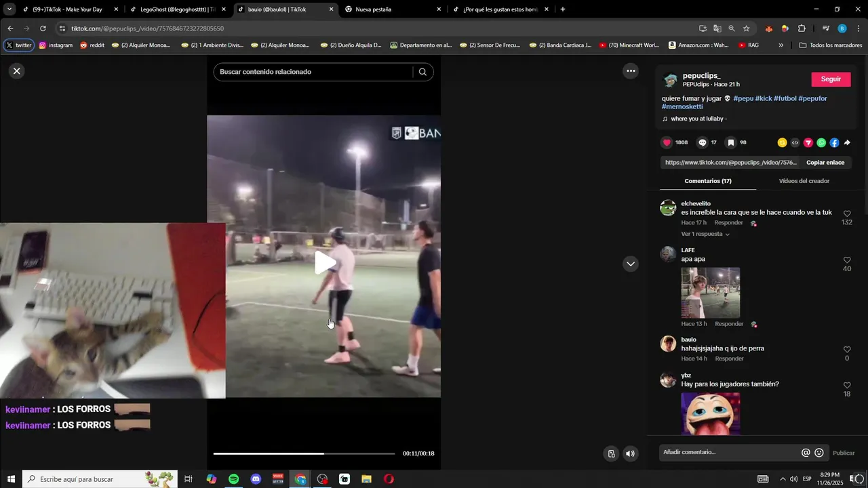868x488 pixels.
Task: Open Chrome three-dot menu
Action: [x=859, y=28]
